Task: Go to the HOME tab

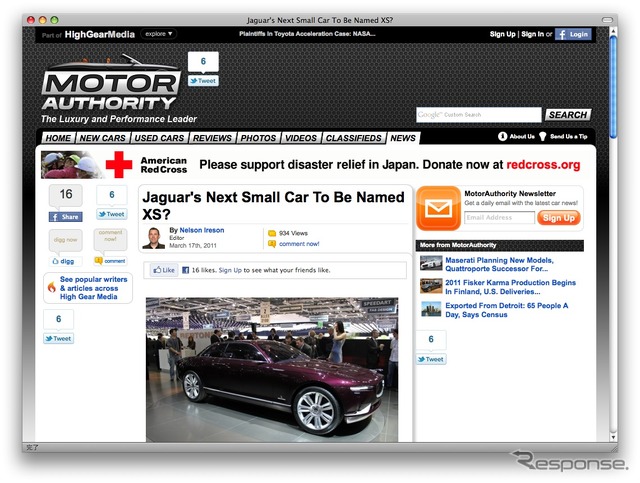Action: pos(58,138)
